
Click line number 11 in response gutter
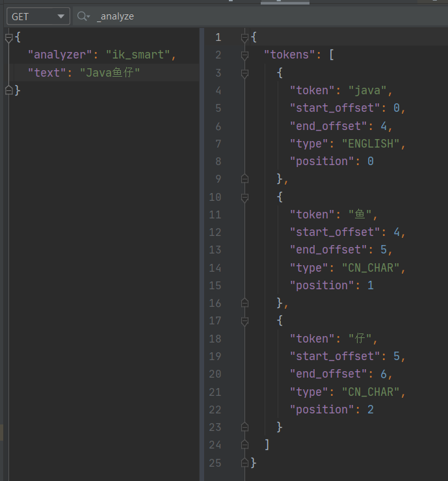tap(215, 214)
